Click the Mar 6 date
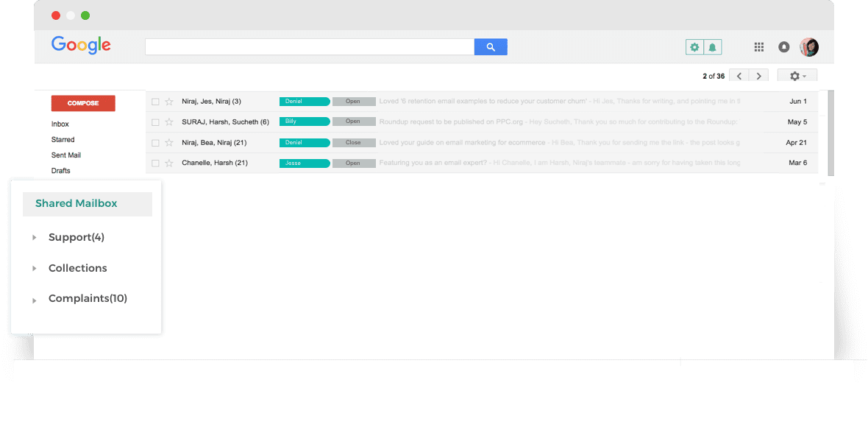Image resolution: width=868 pixels, height=433 pixels. 797,163
